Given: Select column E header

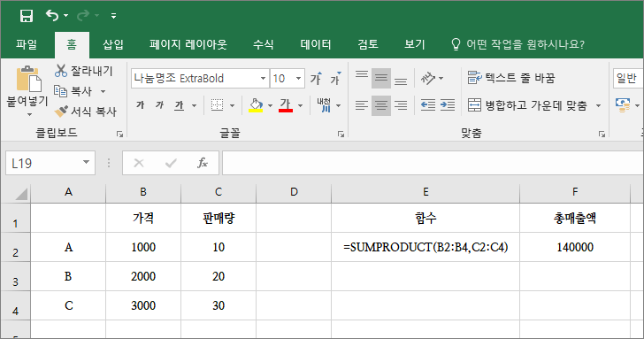Looking at the screenshot, I should click(425, 192).
